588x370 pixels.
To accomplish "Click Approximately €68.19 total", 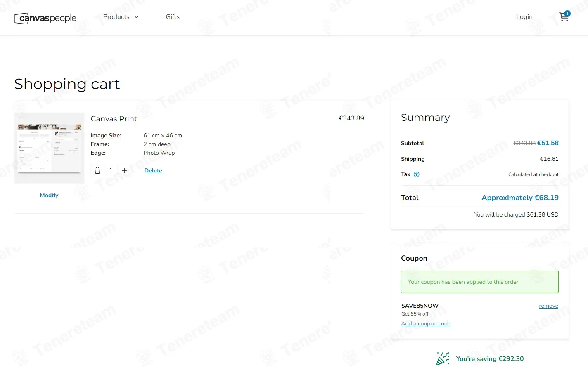I will pyautogui.click(x=520, y=198).
